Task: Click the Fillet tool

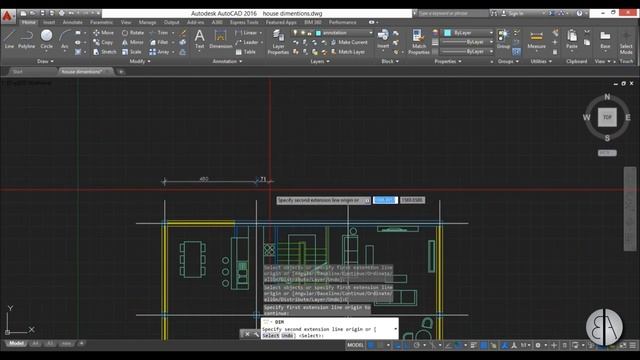Action: pyautogui.click(x=159, y=42)
